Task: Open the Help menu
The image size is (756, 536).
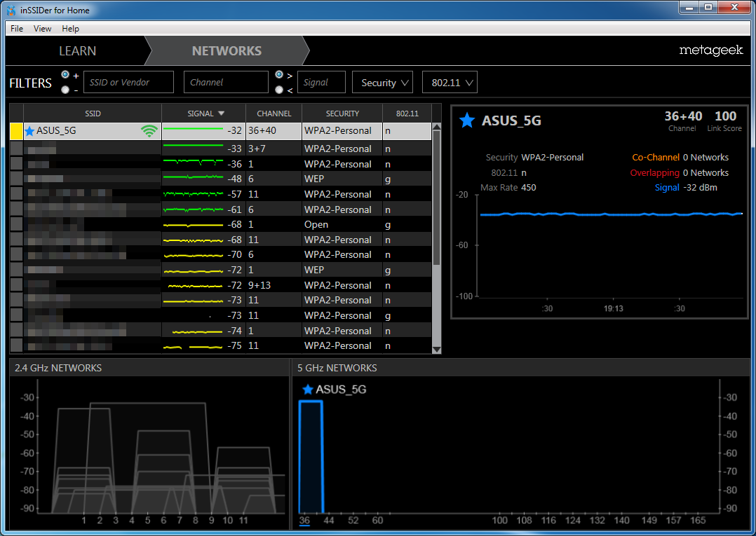Action: tap(70, 29)
